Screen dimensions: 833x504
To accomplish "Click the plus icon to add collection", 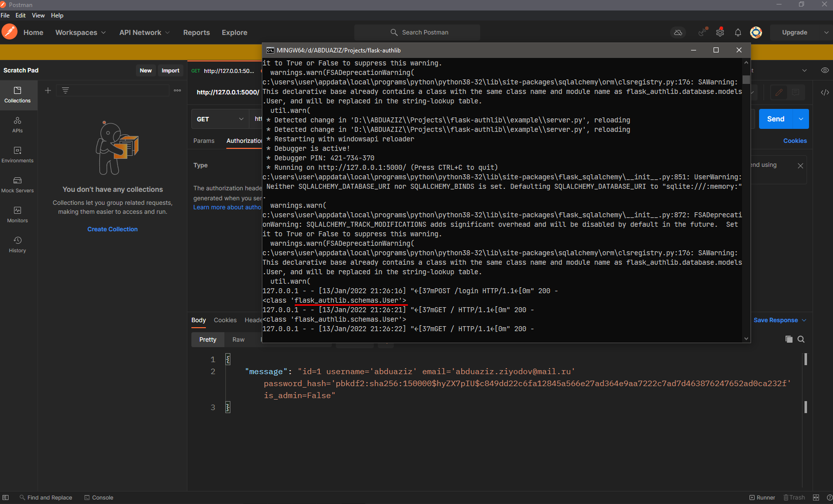I will tap(48, 90).
